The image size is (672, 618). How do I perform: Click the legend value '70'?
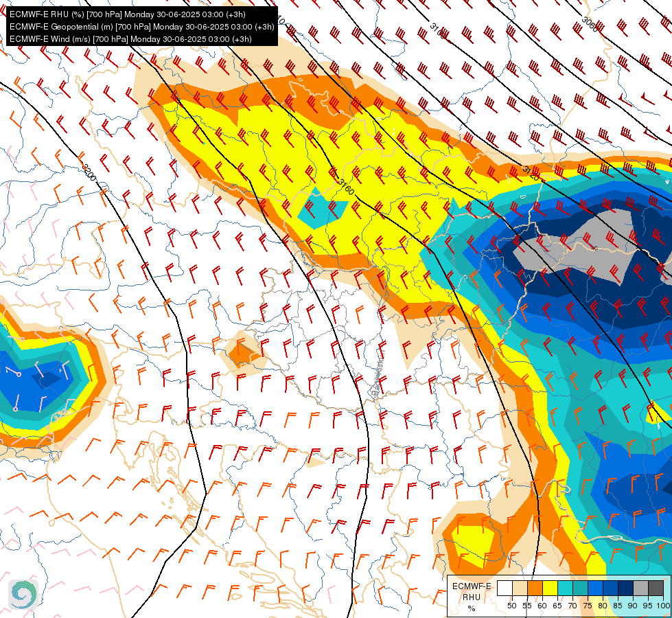572,606
